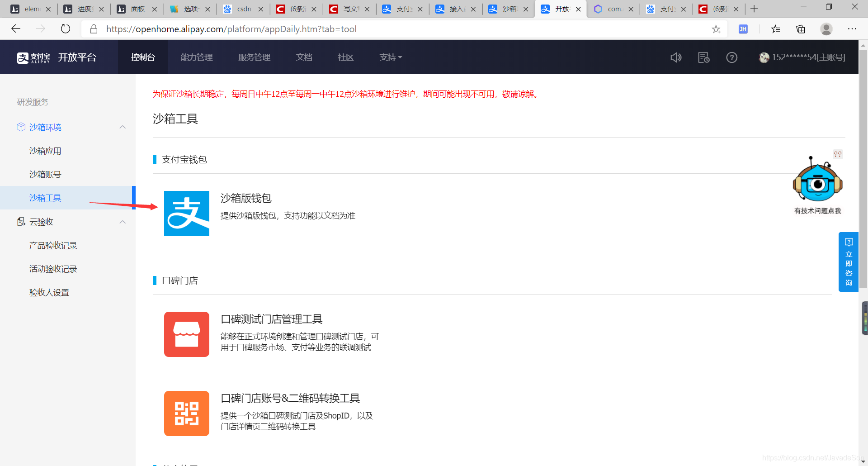Expand the 支持 dropdown menu
Image resolution: width=868 pixels, height=466 pixels.
coord(391,57)
